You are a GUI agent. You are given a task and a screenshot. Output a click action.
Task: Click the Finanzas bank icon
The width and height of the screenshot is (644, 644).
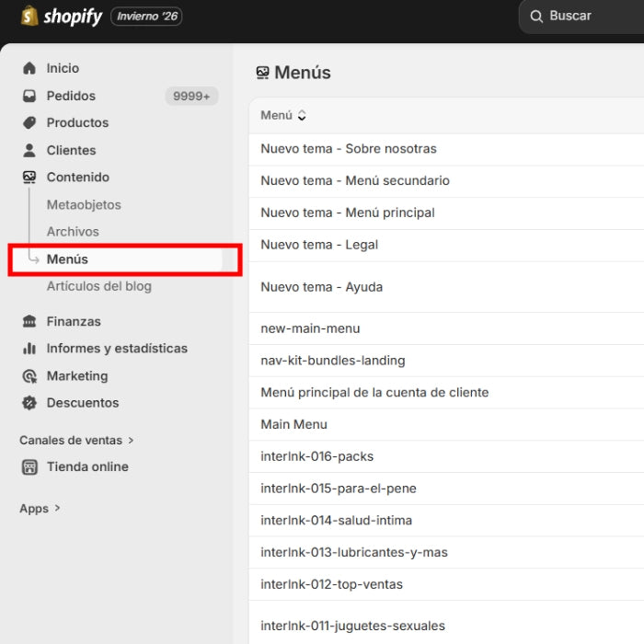[x=29, y=321]
